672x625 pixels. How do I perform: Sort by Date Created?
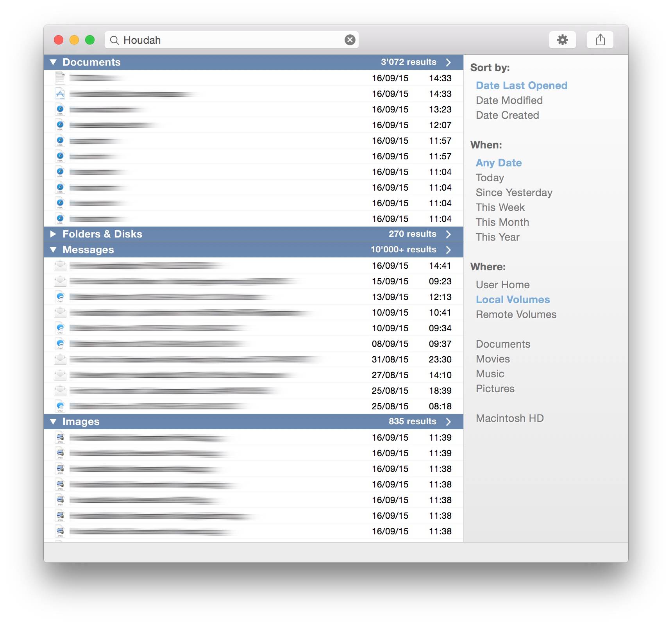point(507,115)
